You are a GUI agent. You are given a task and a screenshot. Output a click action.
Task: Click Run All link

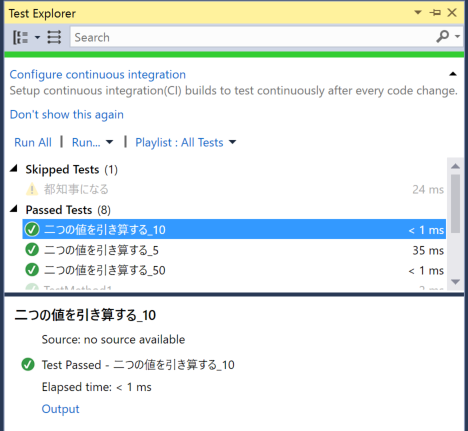click(x=33, y=142)
